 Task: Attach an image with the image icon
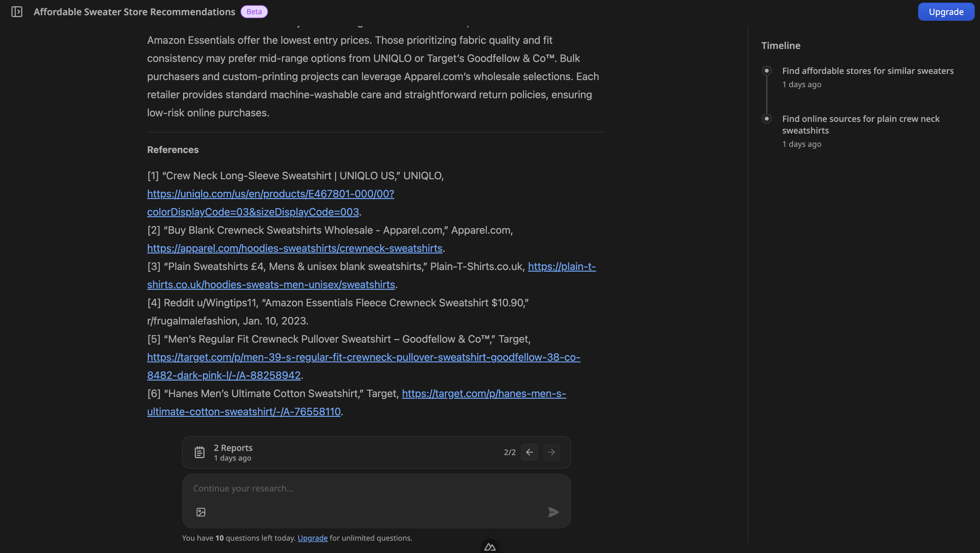(201, 512)
